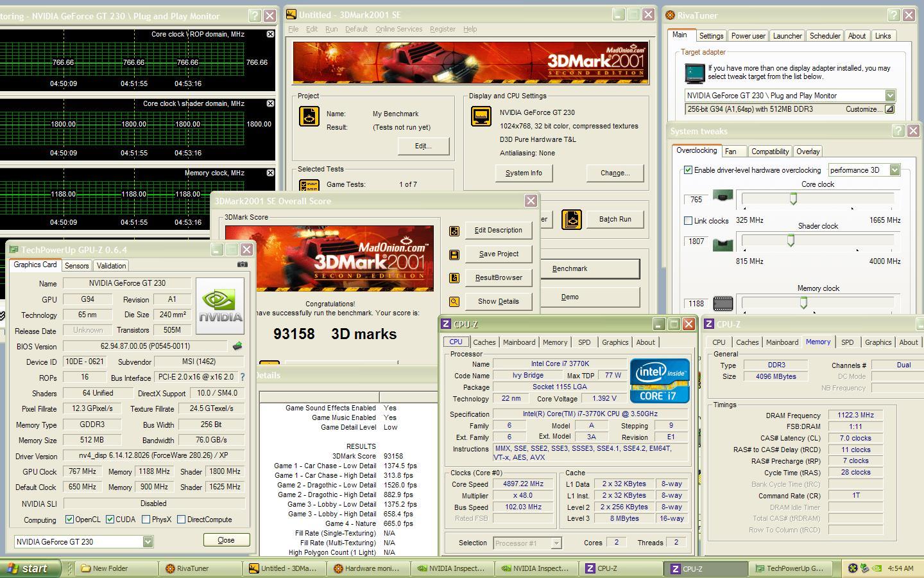Viewport: 924px width, 578px height.
Task: Close the shader domain graph panel
Action: click(x=270, y=103)
